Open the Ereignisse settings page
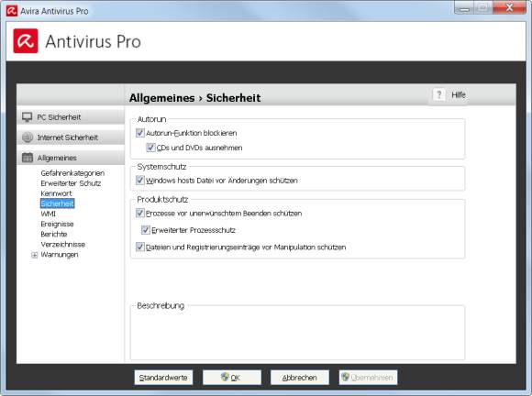532x396 pixels. 57,224
